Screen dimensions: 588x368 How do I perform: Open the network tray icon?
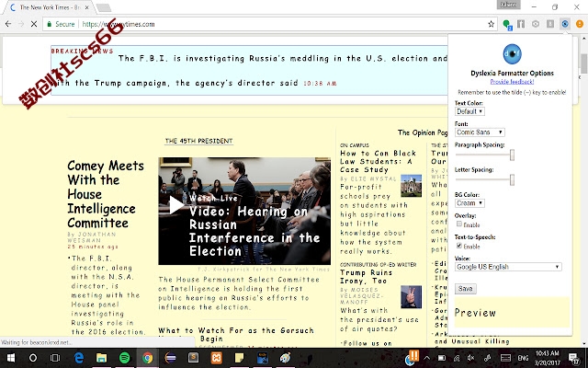pyautogui.click(x=458, y=358)
